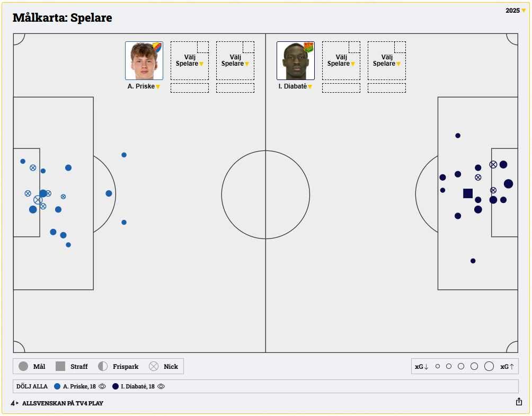The height and width of the screenshot is (416, 532).
Task: Click the Straff square legend icon
Action: point(60,366)
